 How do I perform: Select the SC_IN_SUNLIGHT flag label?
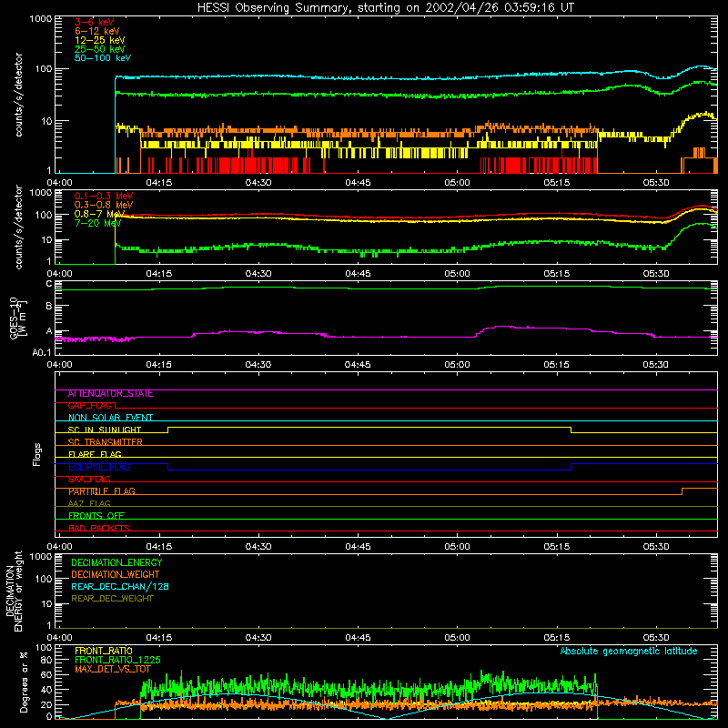click(105, 430)
